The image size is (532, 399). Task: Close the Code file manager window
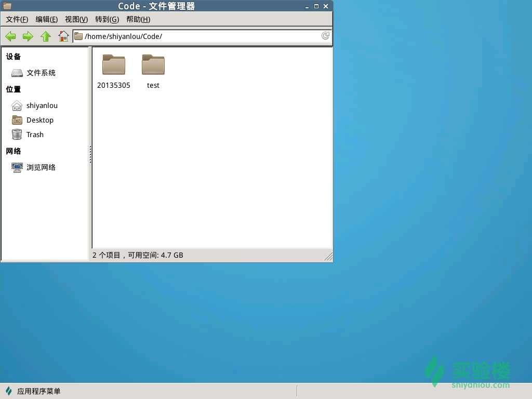pyautogui.click(x=326, y=6)
